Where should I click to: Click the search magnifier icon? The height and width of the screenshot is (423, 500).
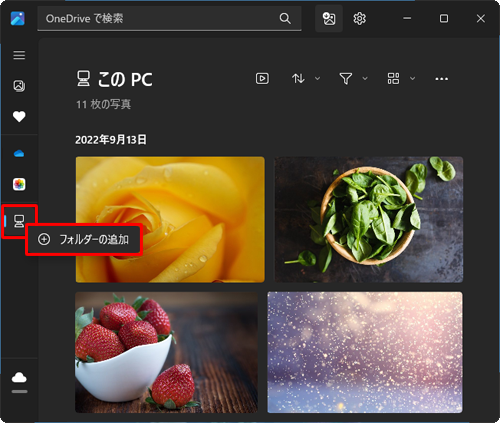285,18
